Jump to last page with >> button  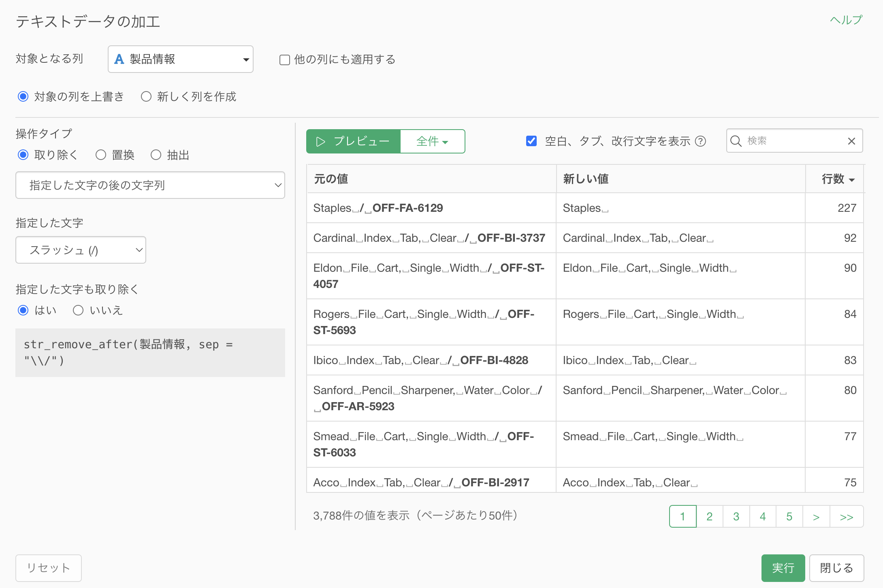click(x=847, y=516)
